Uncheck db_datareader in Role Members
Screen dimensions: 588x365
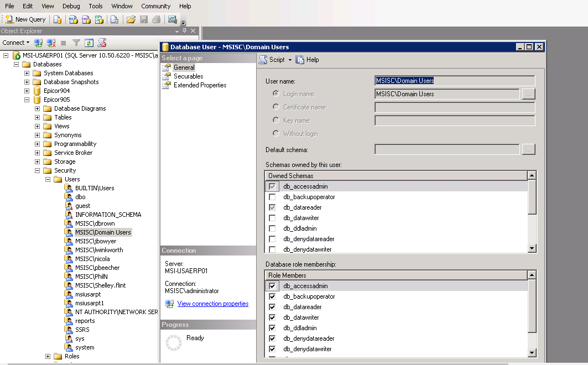click(272, 307)
